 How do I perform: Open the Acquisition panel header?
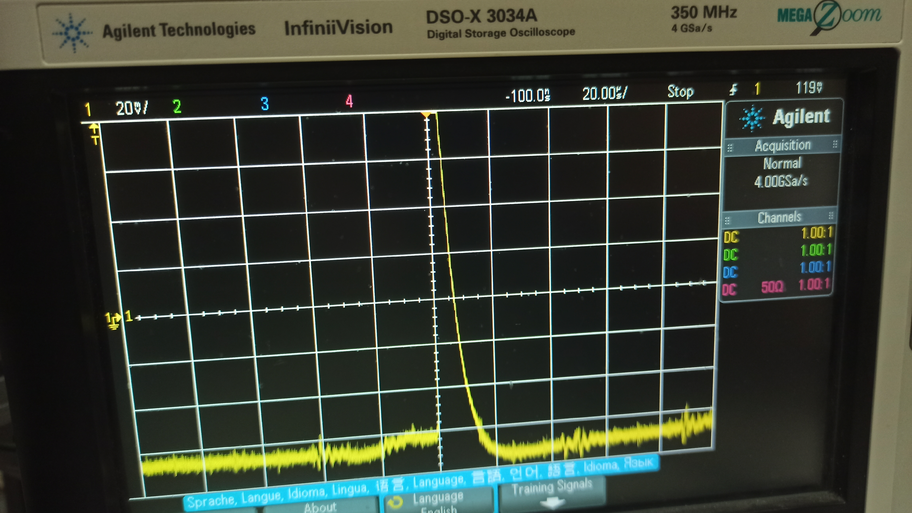point(782,145)
